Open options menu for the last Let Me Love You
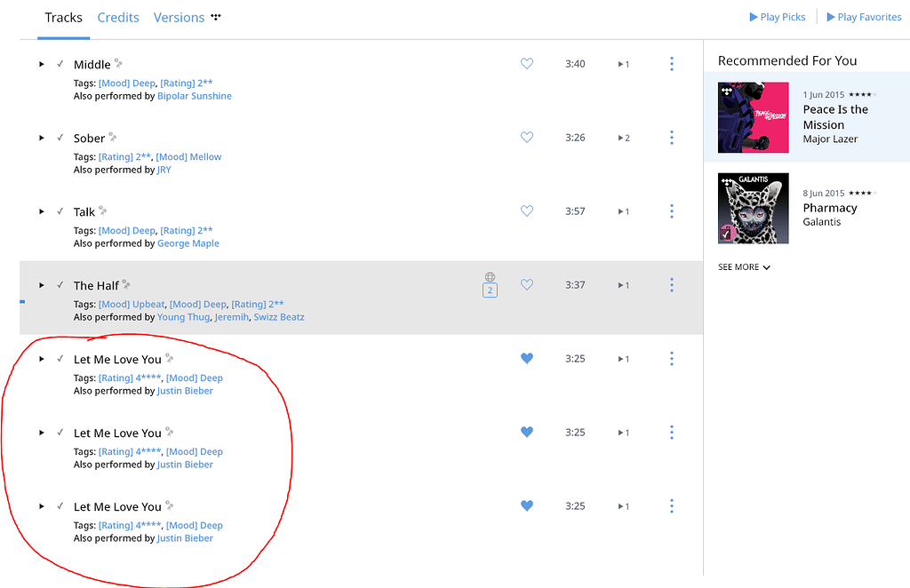This screenshot has width=910, height=588. click(671, 505)
